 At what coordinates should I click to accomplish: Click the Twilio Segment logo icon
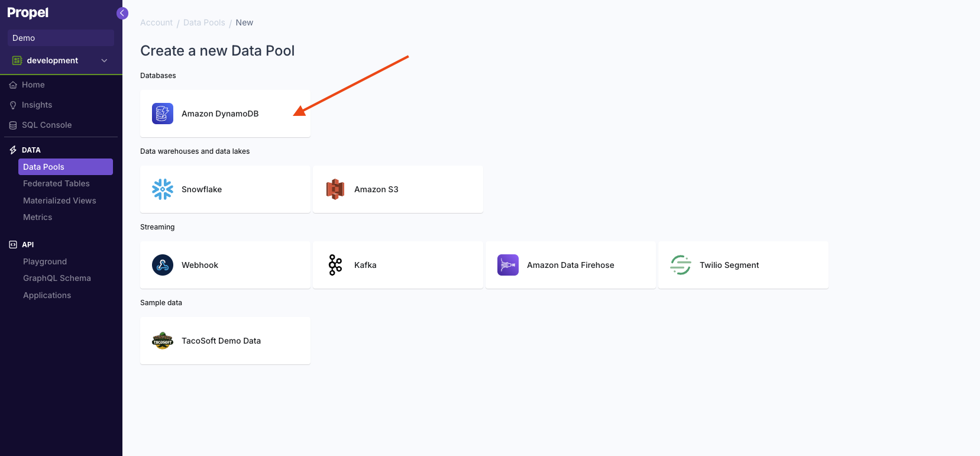(x=681, y=265)
